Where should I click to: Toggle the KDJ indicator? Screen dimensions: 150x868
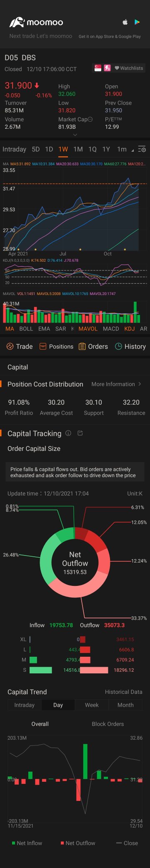pyautogui.click(x=130, y=329)
